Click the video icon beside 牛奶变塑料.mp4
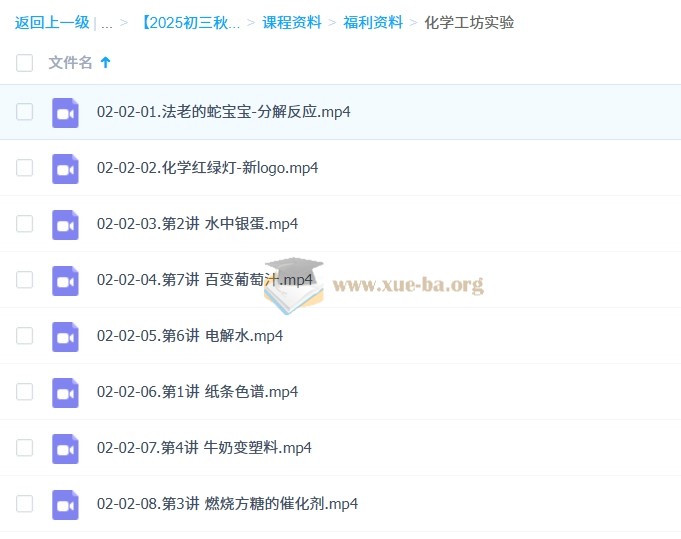Screen dimensions: 681x539 point(65,448)
